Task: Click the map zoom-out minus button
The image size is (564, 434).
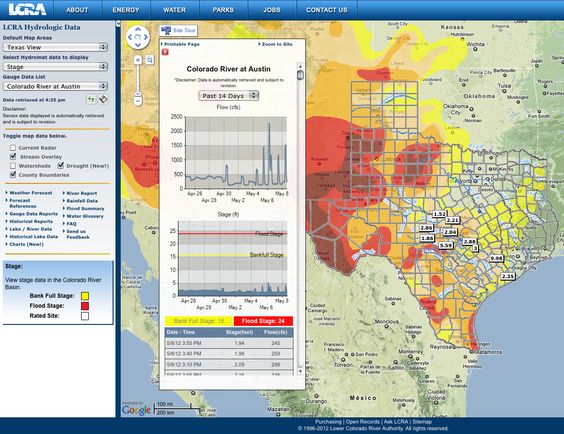Action: pos(138,102)
